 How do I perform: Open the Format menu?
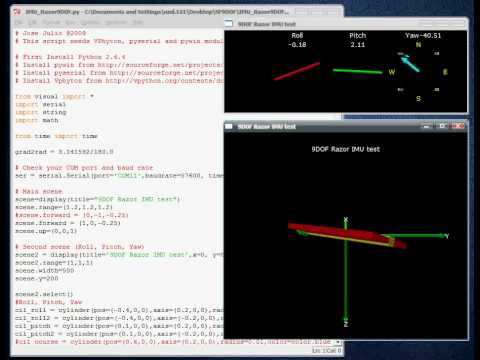tap(51, 22)
